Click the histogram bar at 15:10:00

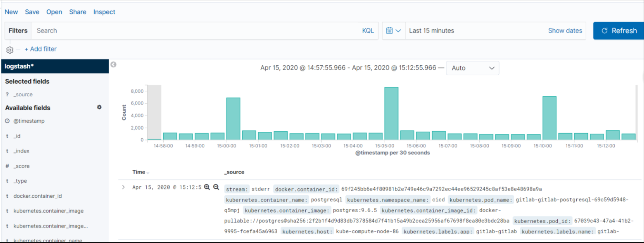click(549, 118)
